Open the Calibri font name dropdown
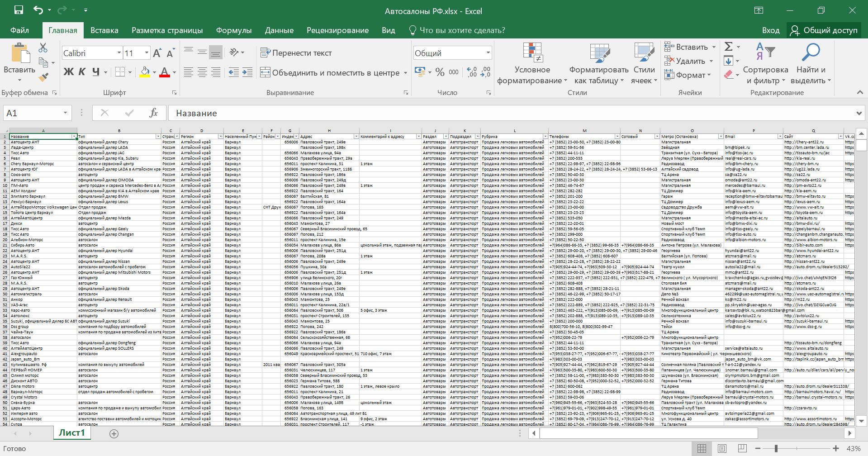 point(119,53)
